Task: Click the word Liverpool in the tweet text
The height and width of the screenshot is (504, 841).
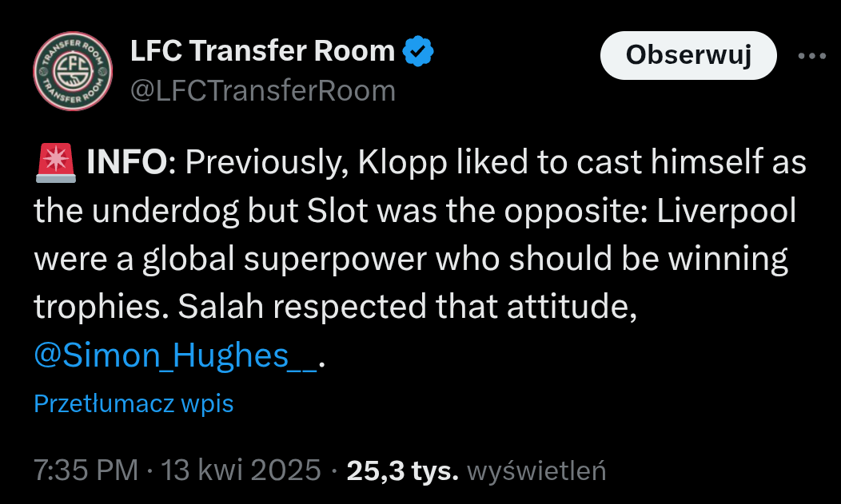Action: (727, 212)
